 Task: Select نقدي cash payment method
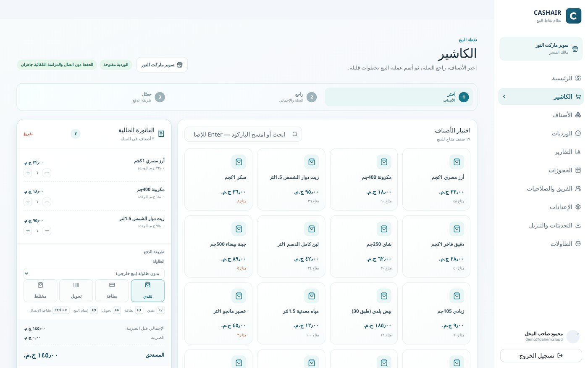pos(148,291)
